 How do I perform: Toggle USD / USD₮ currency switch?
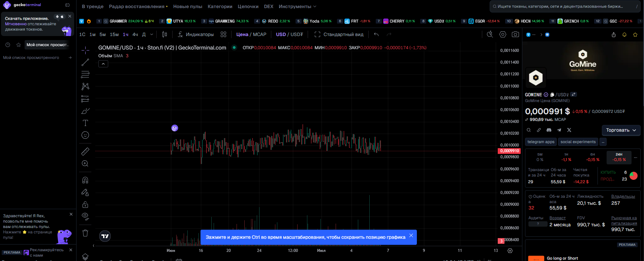coord(289,34)
